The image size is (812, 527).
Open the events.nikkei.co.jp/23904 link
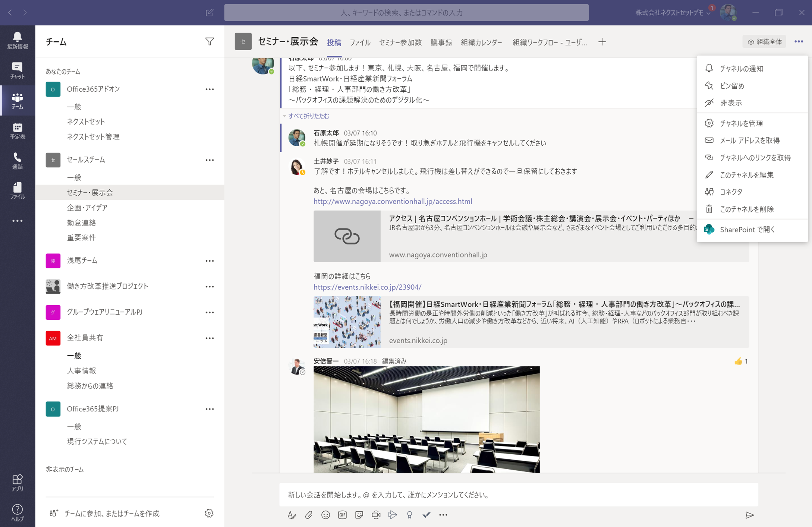click(x=367, y=287)
